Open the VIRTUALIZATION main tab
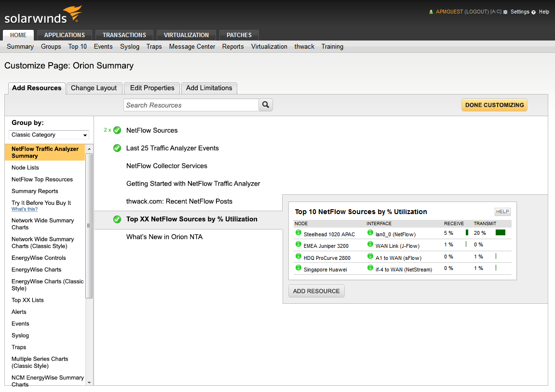Screen dimensions: 555x392 tap(186, 35)
